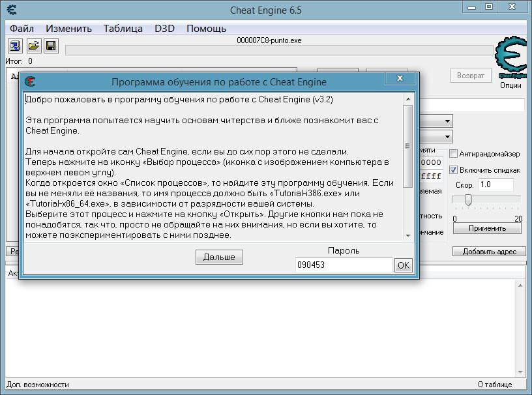The height and width of the screenshot is (395, 532).
Task: Click Доп. возможности in status bar
Action: (38, 385)
